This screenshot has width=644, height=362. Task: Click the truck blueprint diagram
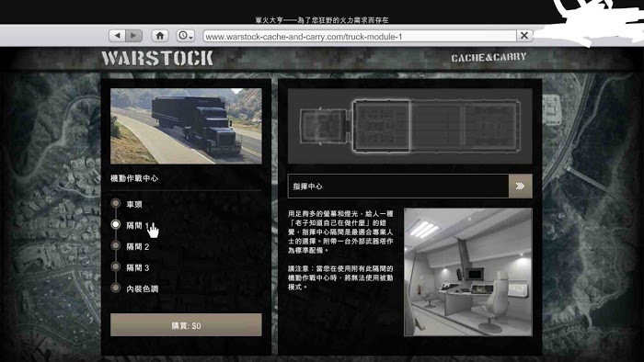[x=410, y=126]
